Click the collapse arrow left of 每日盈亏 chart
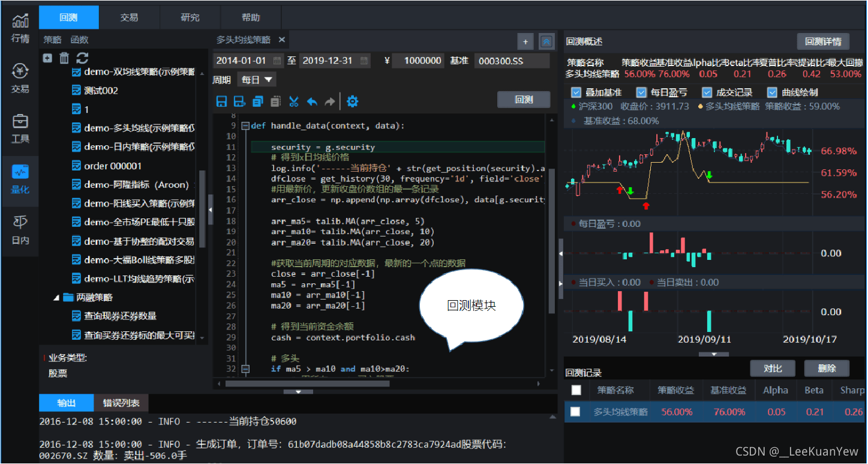This screenshot has height=464, width=868. tap(561, 255)
